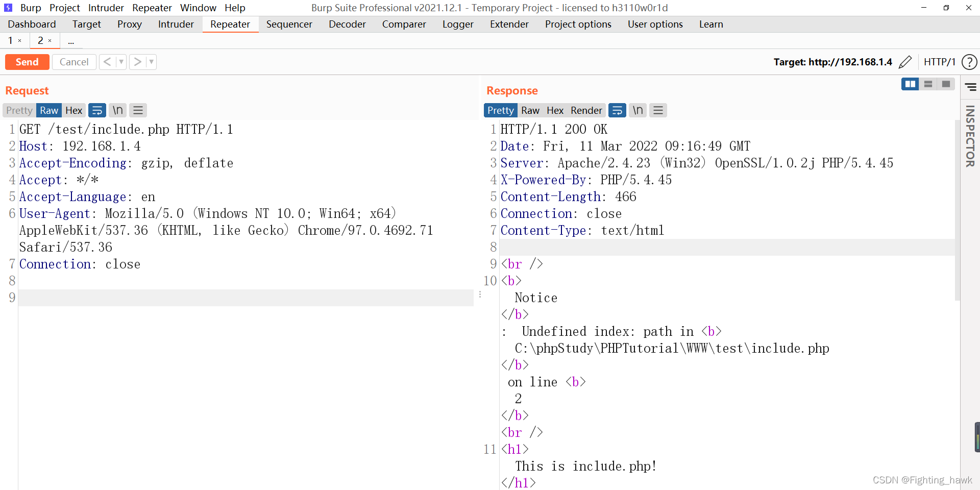Open the back history dropdown arrow
Image resolution: width=980 pixels, height=490 pixels.
click(x=121, y=62)
